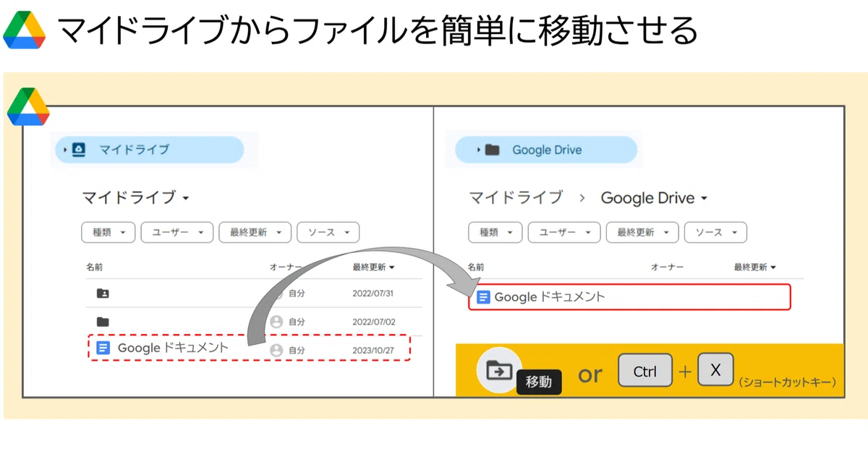Click the Google Drive sidebar folder icon
The image size is (868, 454).
pos(493,150)
